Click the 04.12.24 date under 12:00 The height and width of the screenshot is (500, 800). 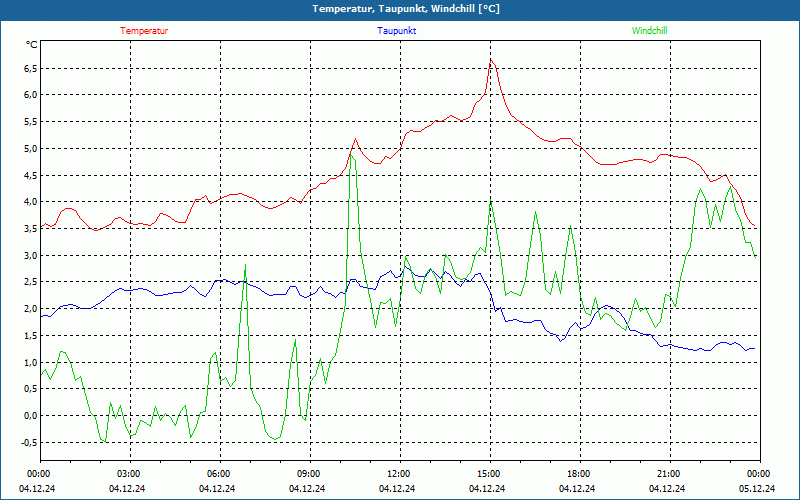click(397, 488)
